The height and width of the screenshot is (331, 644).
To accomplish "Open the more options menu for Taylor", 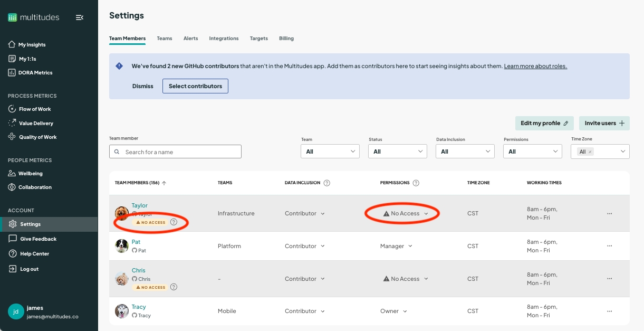I will [609, 214].
